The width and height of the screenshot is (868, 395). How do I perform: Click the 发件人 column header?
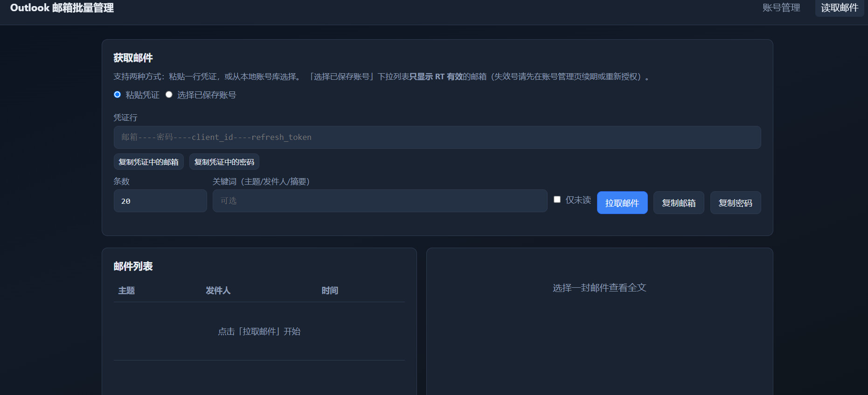coord(218,291)
